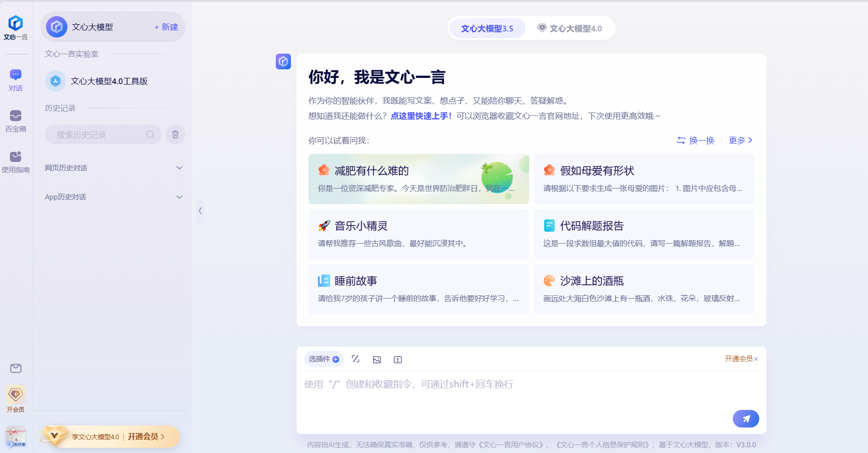The width and height of the screenshot is (868, 453).
Task: Click the 享文心大模型4.0 开通会员 banner
Action: [x=110, y=436]
